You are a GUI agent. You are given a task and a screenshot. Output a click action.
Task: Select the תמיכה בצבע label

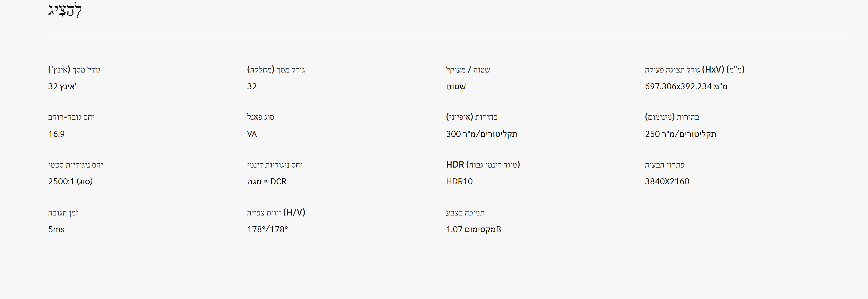coord(465,213)
